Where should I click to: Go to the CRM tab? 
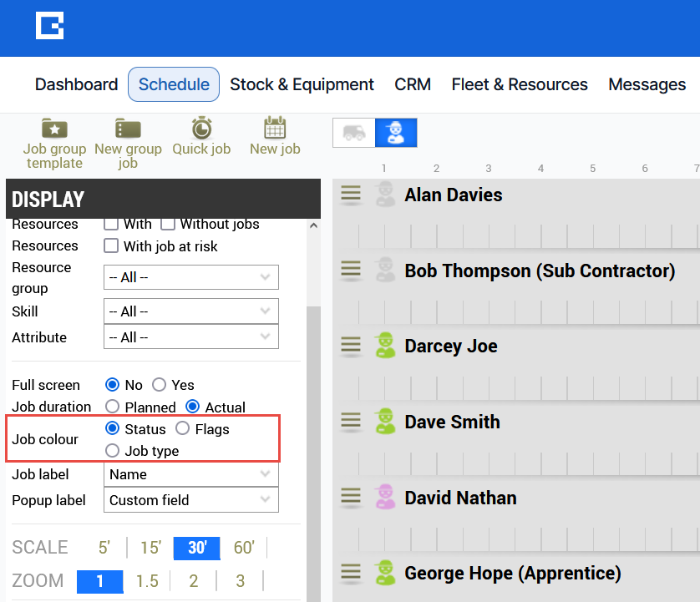[x=413, y=84]
